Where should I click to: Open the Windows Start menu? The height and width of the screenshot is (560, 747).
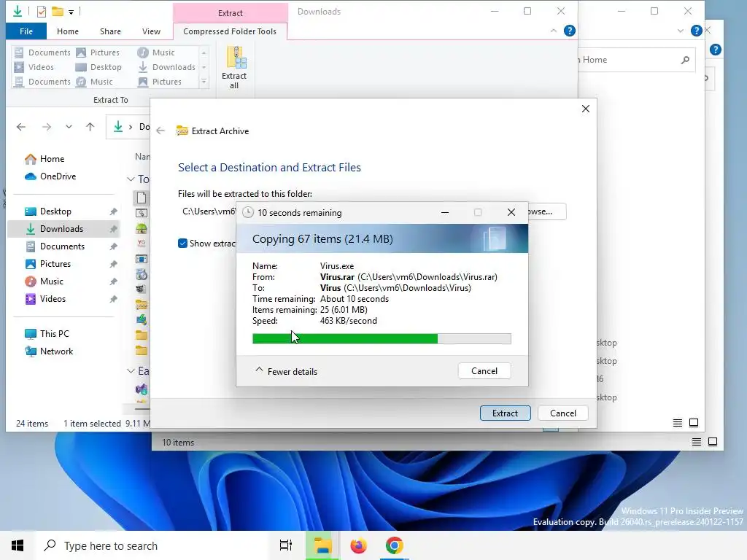(x=18, y=545)
